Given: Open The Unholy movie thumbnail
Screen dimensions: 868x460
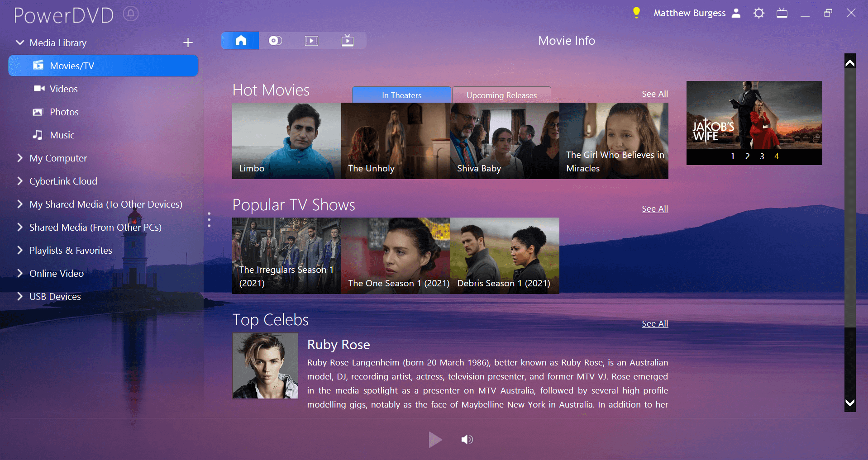Looking at the screenshot, I should (x=396, y=141).
